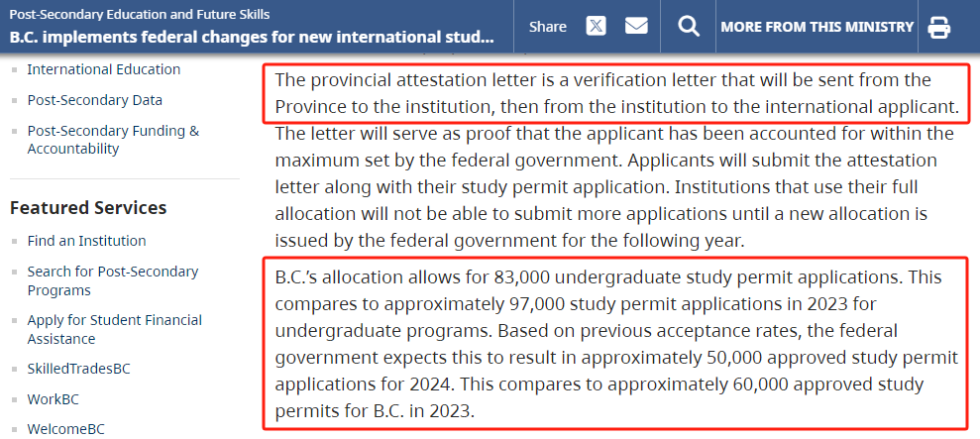The image size is (980, 439).
Task: Click the Featured Services heading
Action: [x=88, y=207]
